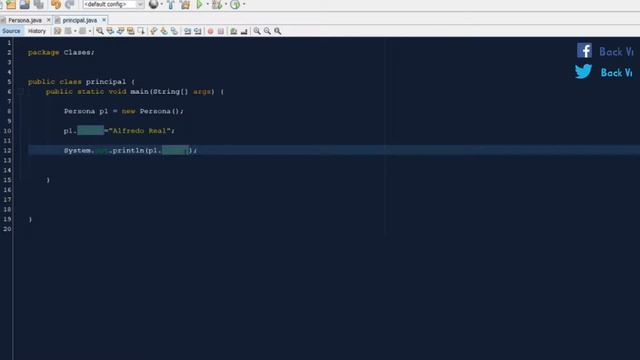
Task: Switch to History view
Action: click(37, 31)
